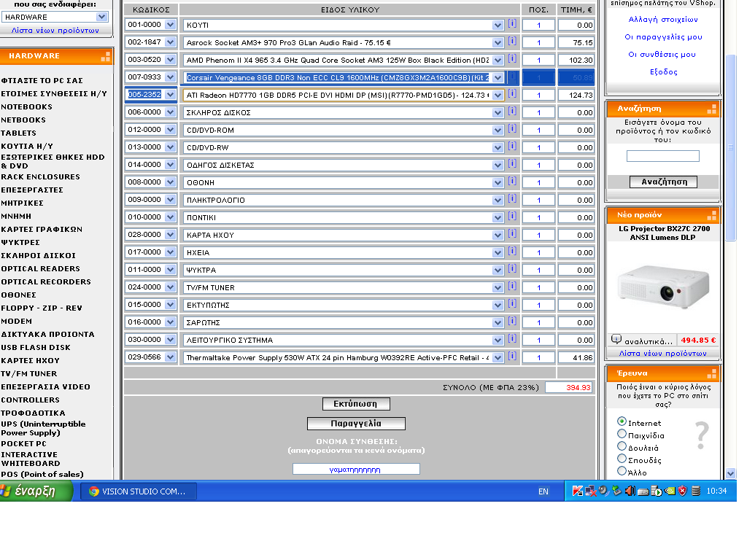The width and height of the screenshot is (747, 560).
Task: Open info icon for TV/FM TUNER row
Action: [x=512, y=286]
